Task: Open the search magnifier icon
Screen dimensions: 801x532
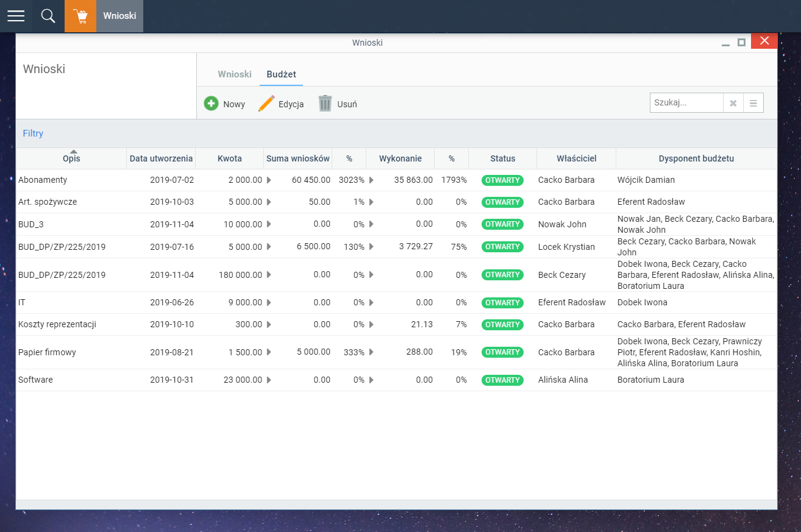Action: (48, 16)
